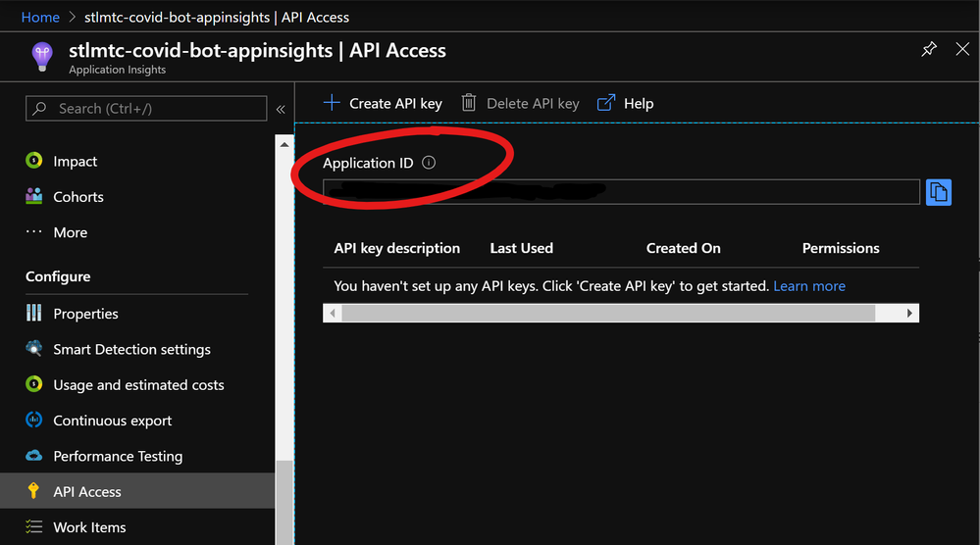Click the Continuous export icon
The width and height of the screenshot is (980, 545).
pyautogui.click(x=33, y=420)
